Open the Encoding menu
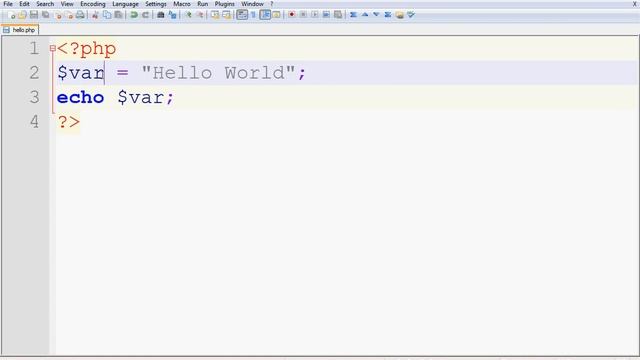The image size is (640, 360). pos(93,4)
